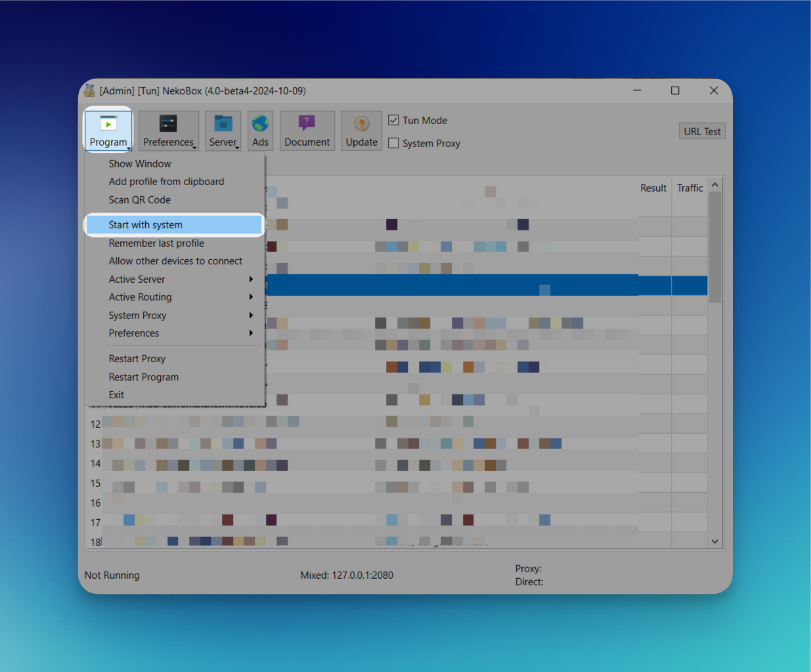Click Mixed: 127.0.0.1:2080 status text

click(x=347, y=575)
